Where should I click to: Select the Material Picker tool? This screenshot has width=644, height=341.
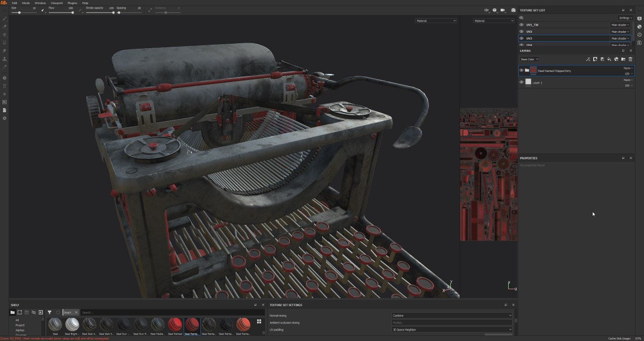[5, 66]
